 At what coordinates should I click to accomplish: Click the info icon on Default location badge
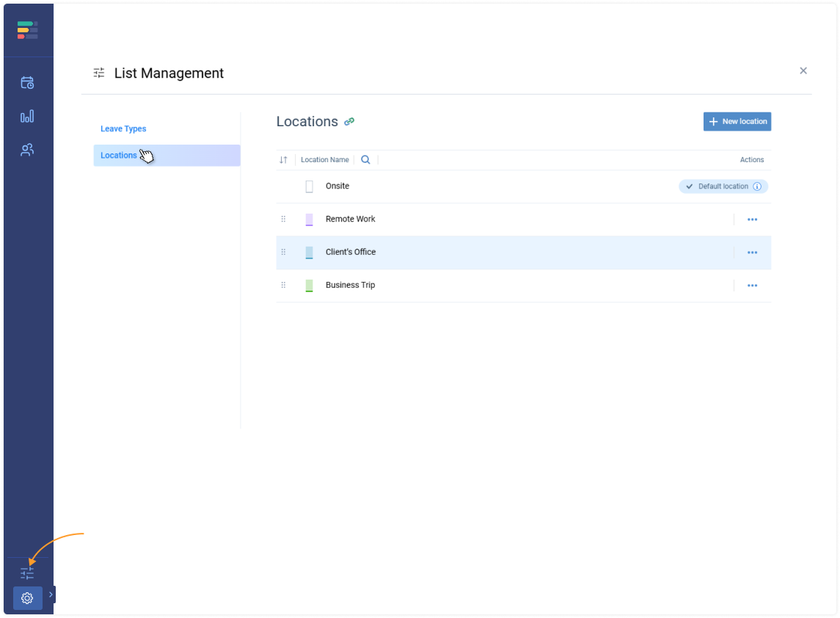(x=757, y=186)
